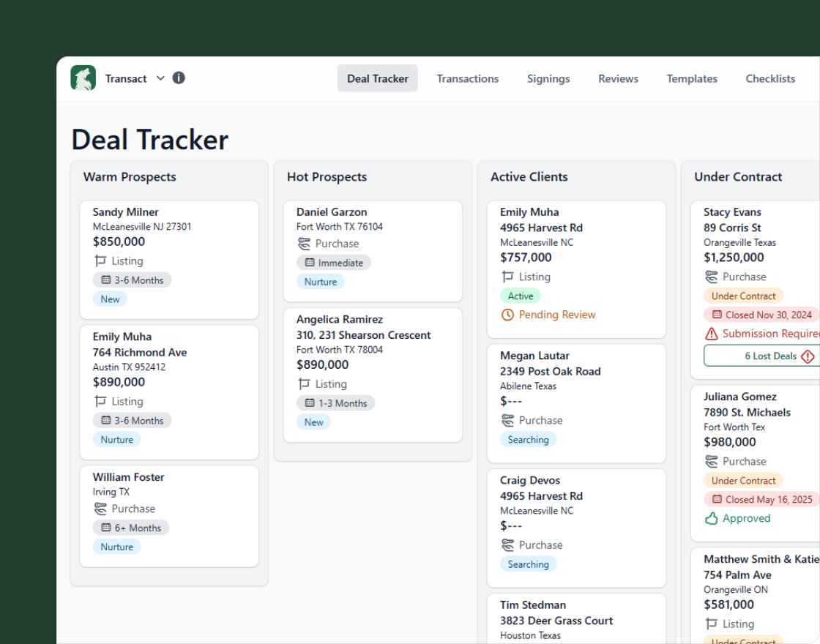The width and height of the screenshot is (820, 644).
Task: Select New tag on Angelica Ramirez card
Action: click(x=314, y=422)
